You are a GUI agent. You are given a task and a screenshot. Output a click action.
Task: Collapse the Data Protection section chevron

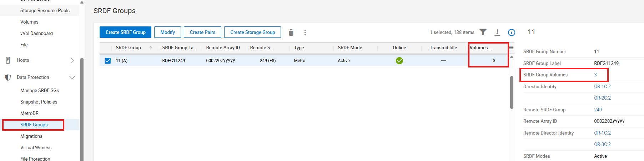[72, 77]
